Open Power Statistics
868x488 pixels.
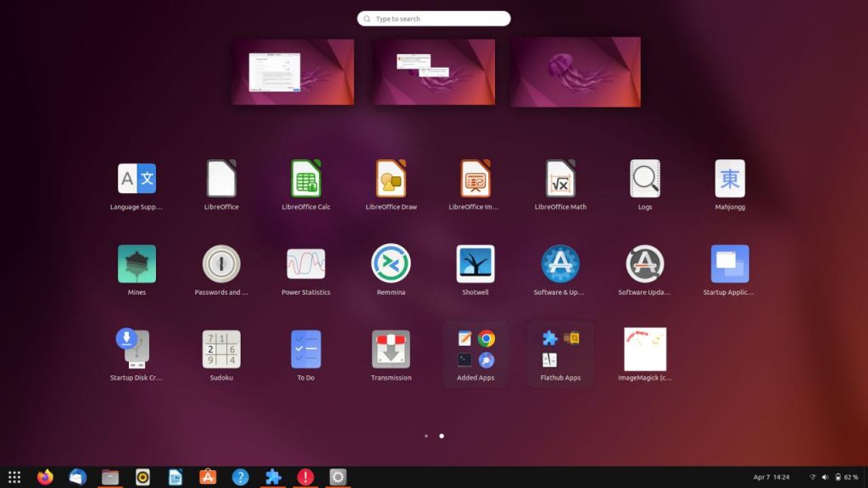(x=305, y=264)
